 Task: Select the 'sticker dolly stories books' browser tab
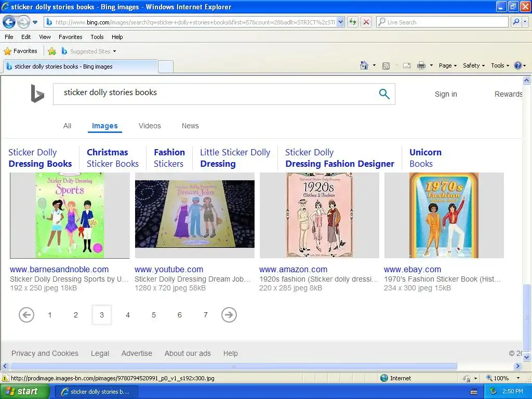pos(81,66)
